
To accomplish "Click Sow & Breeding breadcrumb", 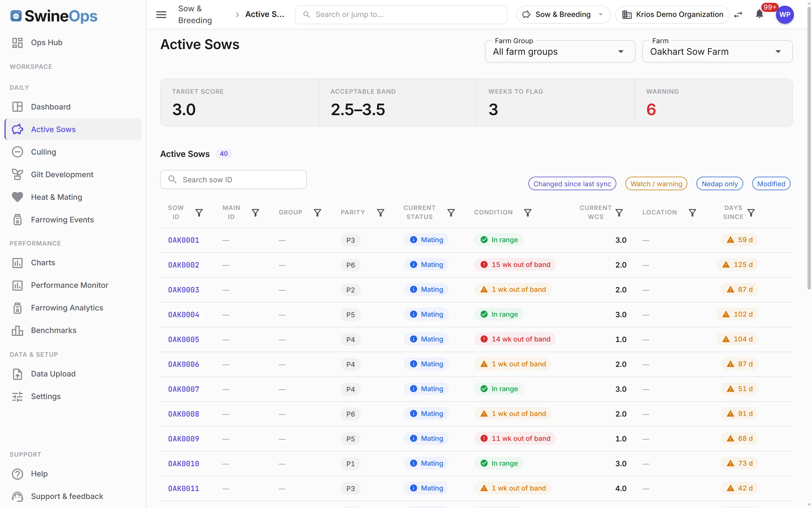I will [x=195, y=14].
